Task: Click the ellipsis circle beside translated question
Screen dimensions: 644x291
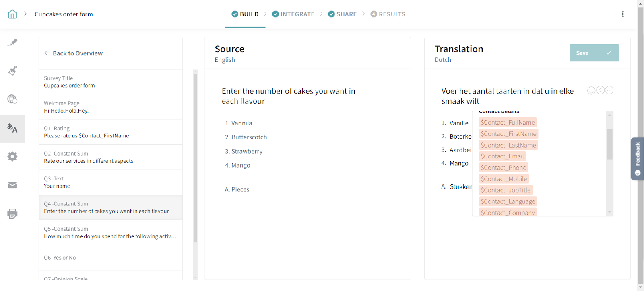Action: click(609, 90)
